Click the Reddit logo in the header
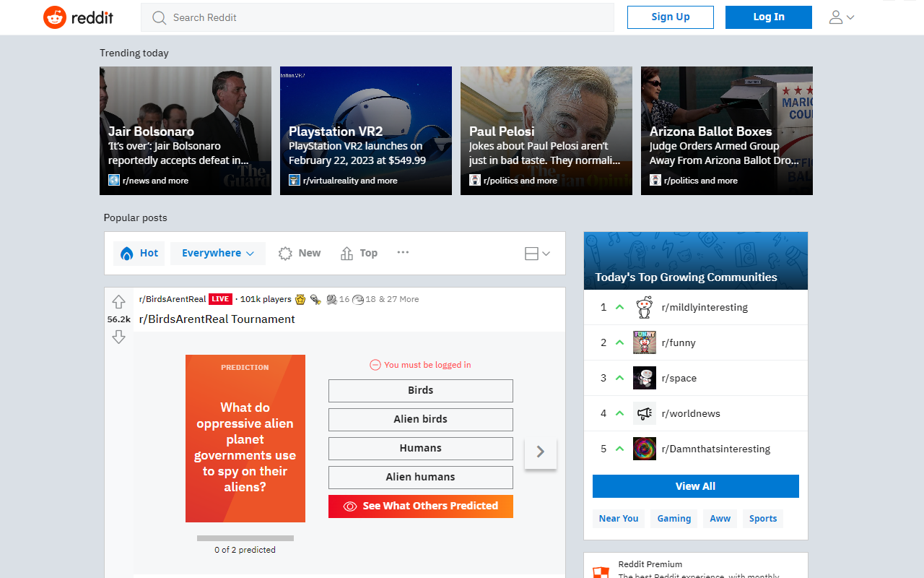Viewport: 924px width, 578px height. coord(78,17)
